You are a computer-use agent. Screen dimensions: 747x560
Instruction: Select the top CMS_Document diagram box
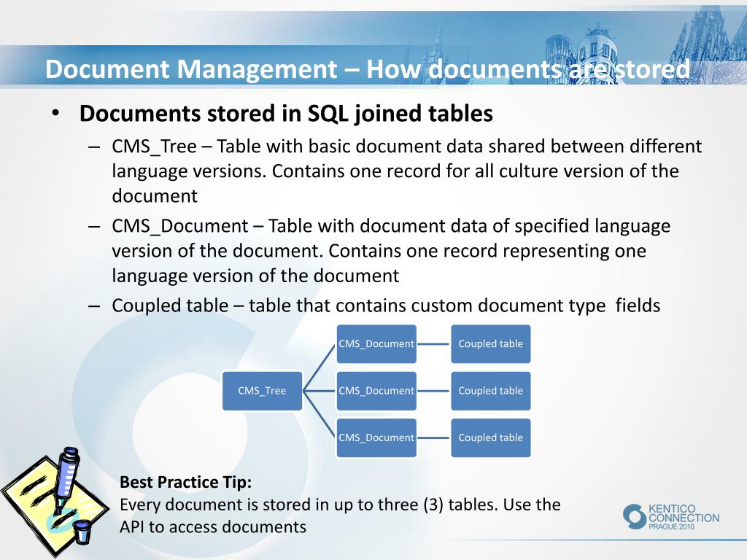[376, 344]
